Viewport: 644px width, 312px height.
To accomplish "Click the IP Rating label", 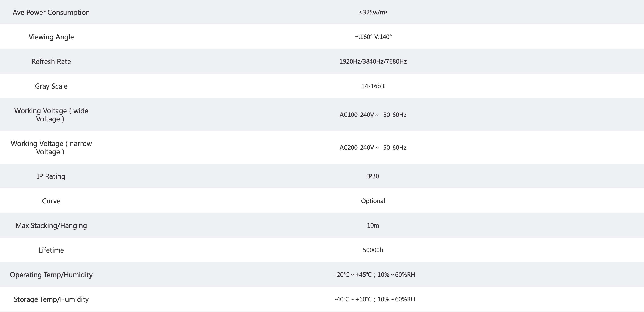I will click(51, 176).
